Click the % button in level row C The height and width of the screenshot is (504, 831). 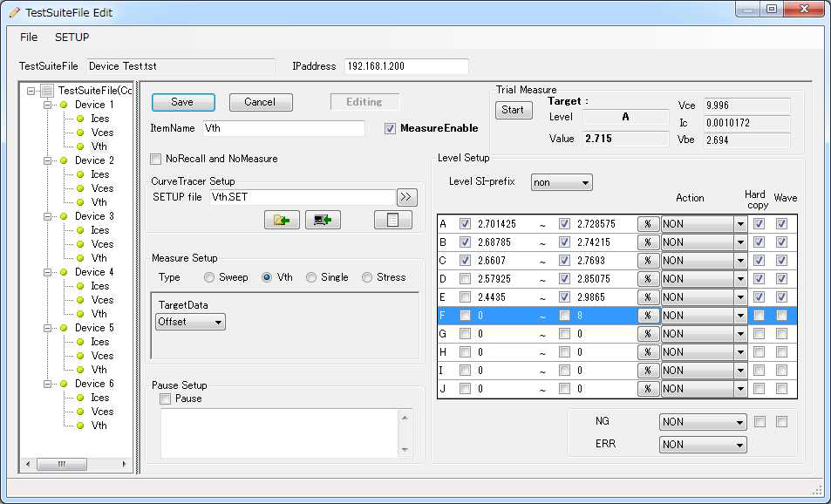(648, 261)
